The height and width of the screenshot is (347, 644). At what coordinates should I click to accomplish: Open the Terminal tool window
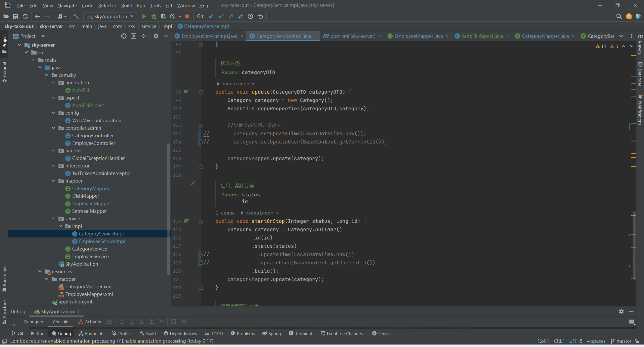click(300, 333)
